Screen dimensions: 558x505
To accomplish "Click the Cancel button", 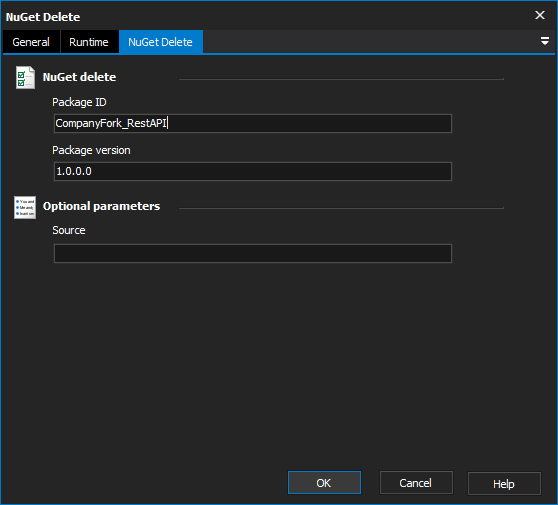I will [x=416, y=483].
